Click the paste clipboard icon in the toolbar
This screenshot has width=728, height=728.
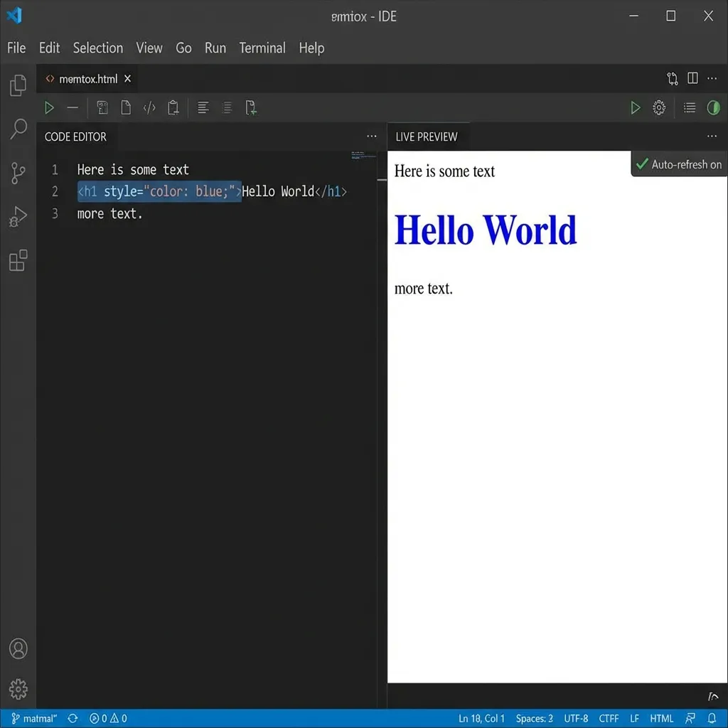[x=173, y=107]
